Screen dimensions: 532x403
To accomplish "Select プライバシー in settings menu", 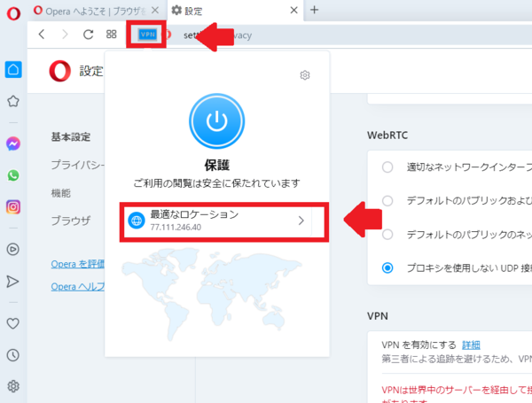I will (78, 165).
